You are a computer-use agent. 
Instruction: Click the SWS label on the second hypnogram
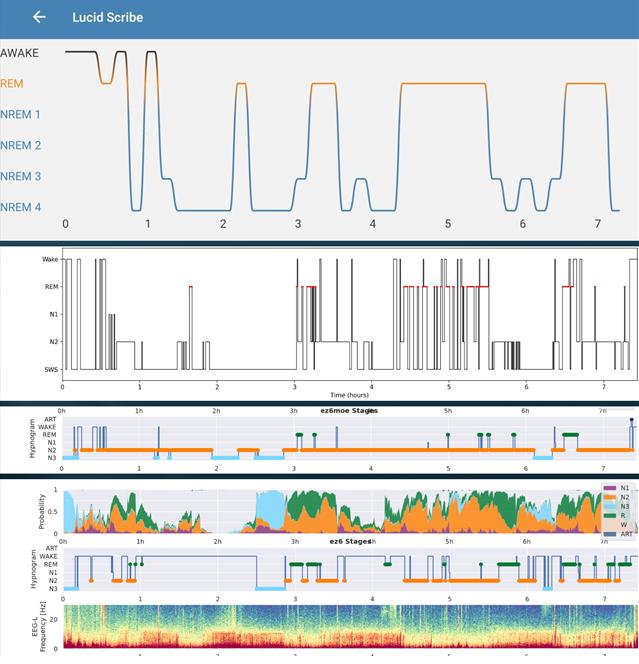[51, 369]
